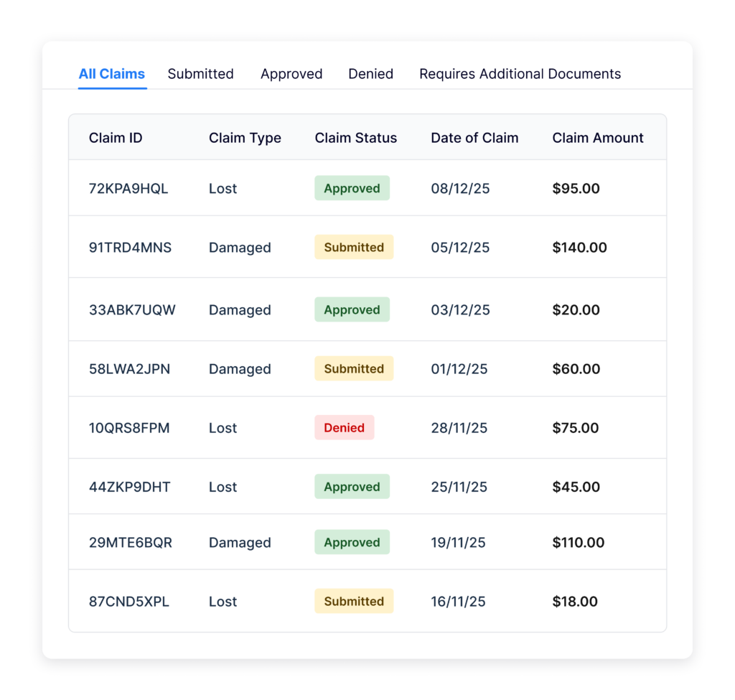Screen dimensions: 735x700
Task: Open claim 72KPA9HQL details
Action: pos(128,188)
